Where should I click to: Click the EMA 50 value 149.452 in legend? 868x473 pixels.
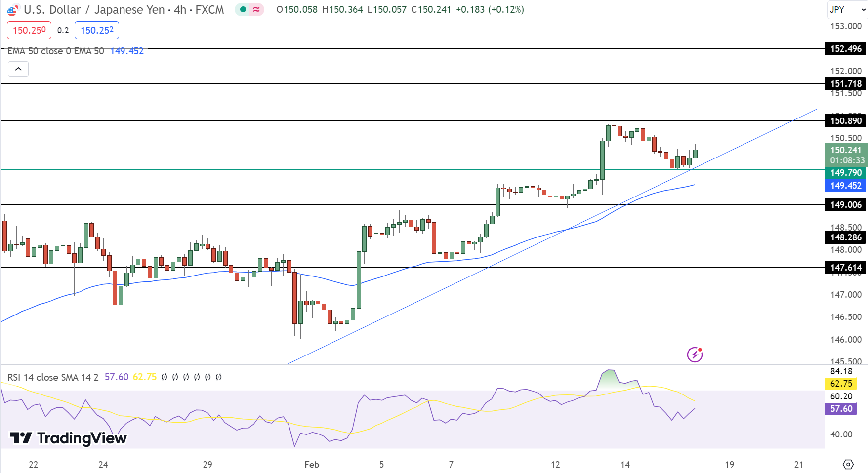tap(127, 51)
